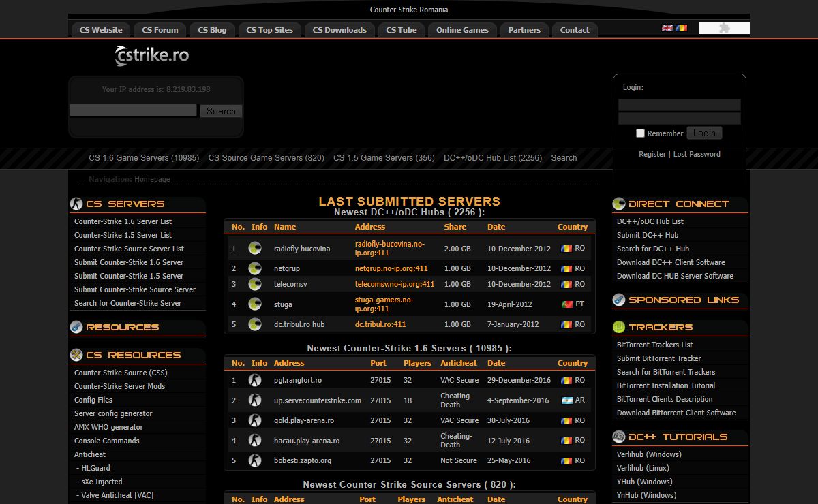Click the Resources section icon
818x504 pixels.
coord(76,327)
